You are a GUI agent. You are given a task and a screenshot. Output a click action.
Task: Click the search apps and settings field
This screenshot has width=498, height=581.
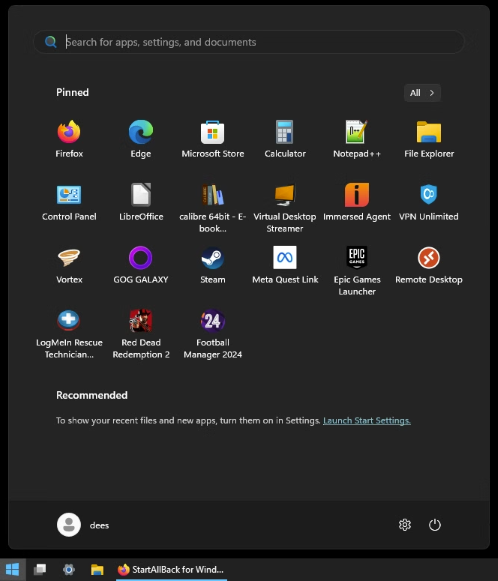[x=249, y=42]
